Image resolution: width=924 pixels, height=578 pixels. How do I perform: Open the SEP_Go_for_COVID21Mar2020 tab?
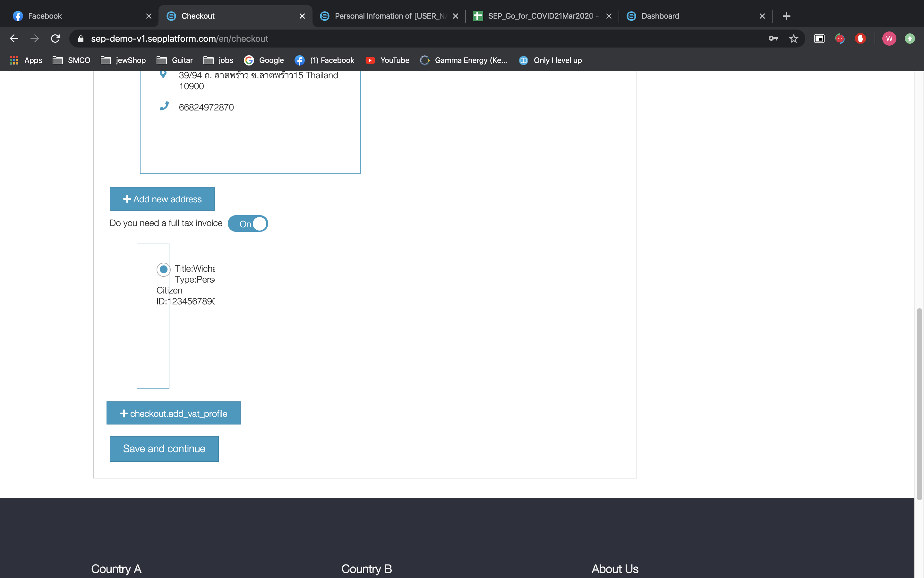[542, 16]
